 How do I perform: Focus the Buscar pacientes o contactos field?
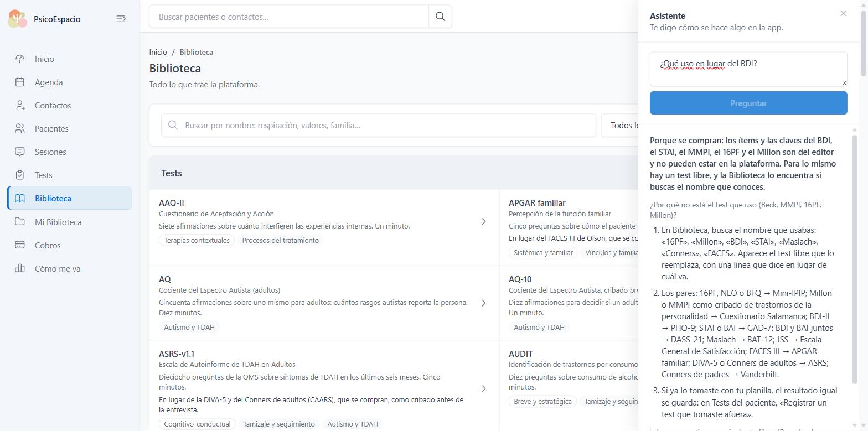point(289,17)
